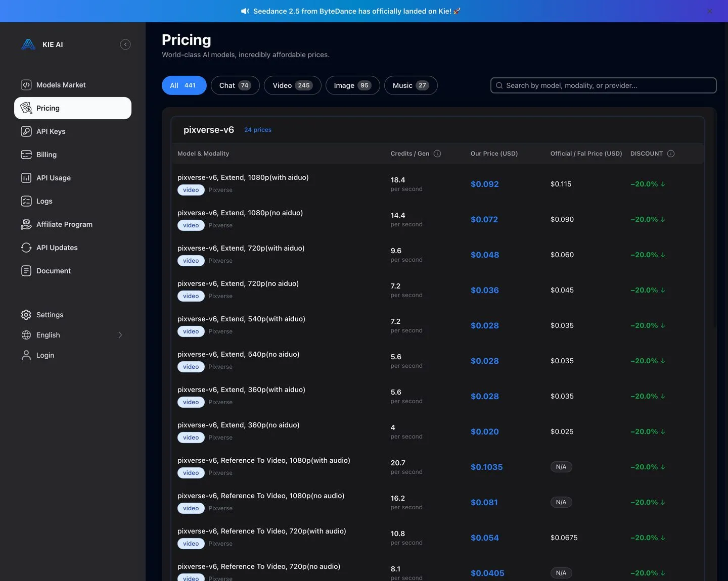Focus the model search input field
Screen dimensions: 728x581
[x=604, y=85]
